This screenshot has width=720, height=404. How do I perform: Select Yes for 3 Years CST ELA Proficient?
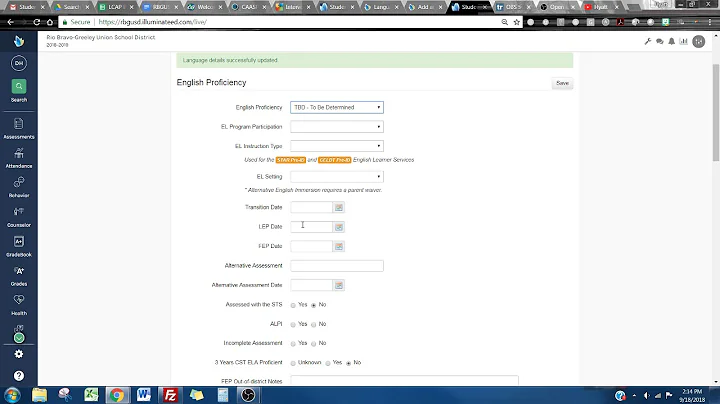pos(328,363)
